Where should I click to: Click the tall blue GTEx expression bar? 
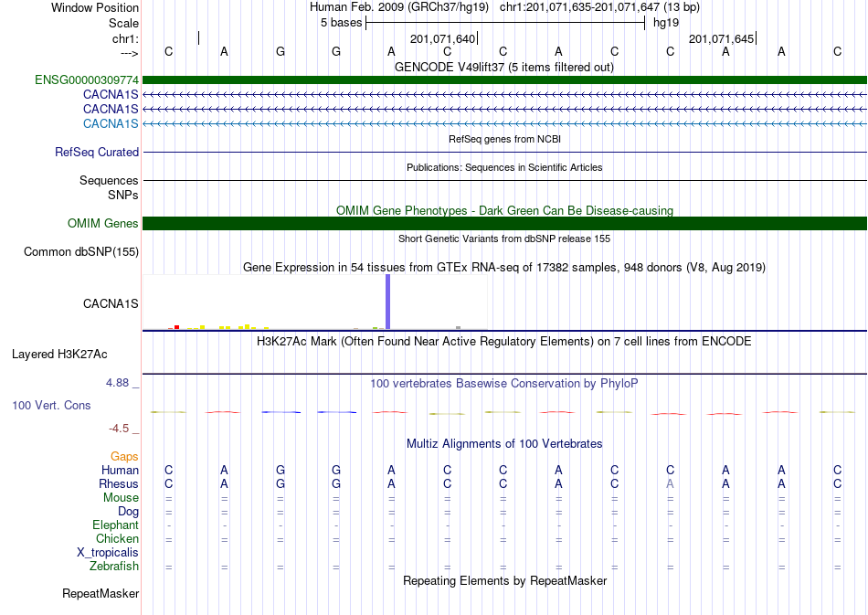[x=387, y=302]
